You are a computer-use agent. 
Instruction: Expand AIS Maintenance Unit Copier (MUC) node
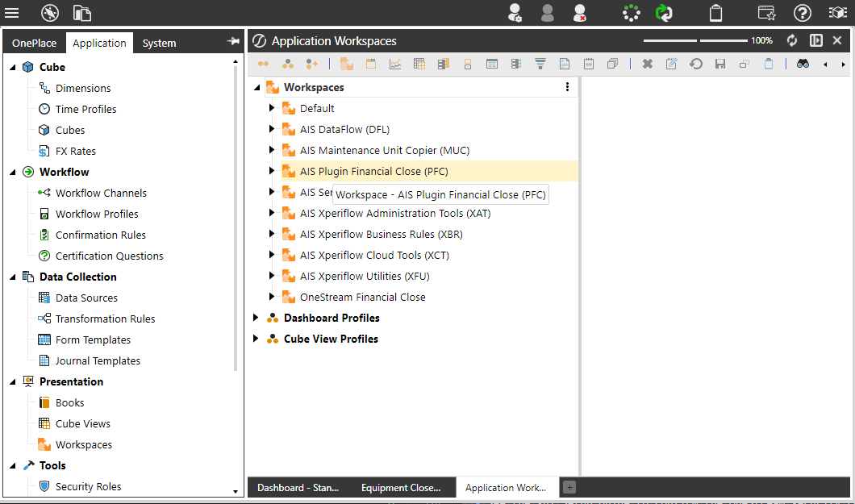tap(271, 150)
